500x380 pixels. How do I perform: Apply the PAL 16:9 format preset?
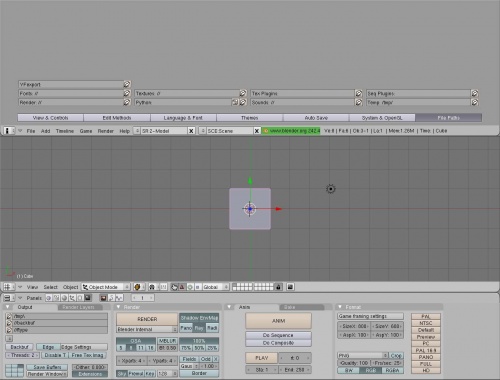point(426,350)
